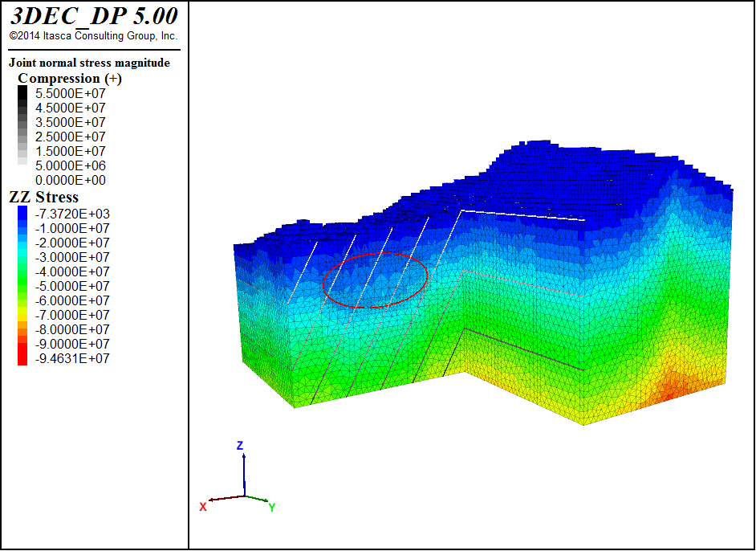Click the orange-red high stress zone on model

[670, 386]
